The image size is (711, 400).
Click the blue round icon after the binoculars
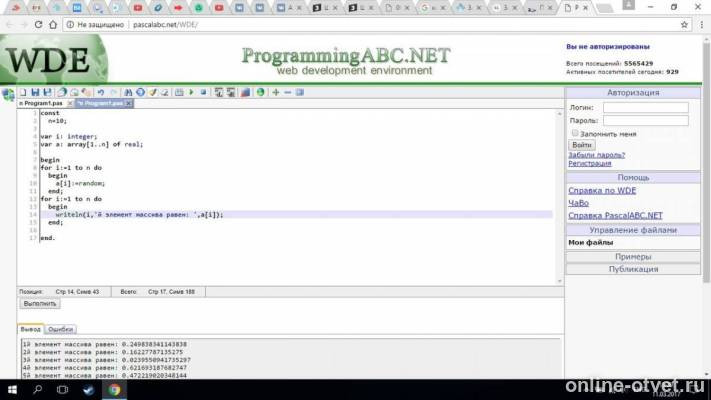pos(141,93)
